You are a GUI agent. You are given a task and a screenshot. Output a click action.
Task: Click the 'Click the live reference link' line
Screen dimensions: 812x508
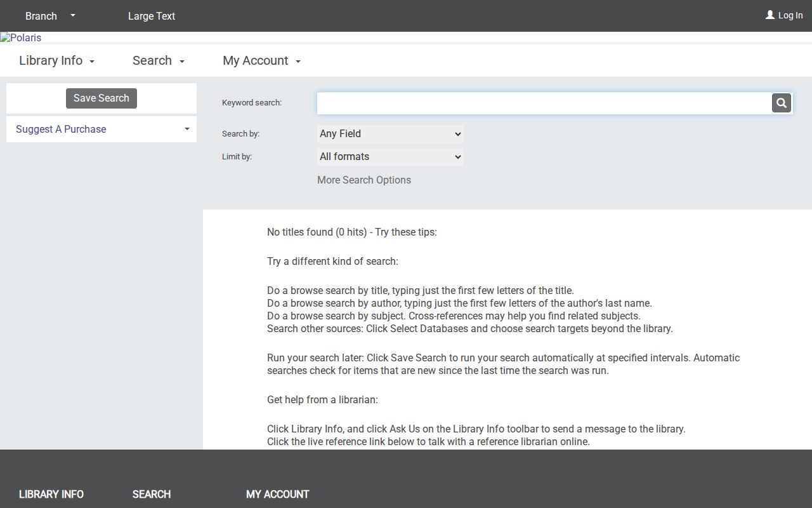point(428,442)
